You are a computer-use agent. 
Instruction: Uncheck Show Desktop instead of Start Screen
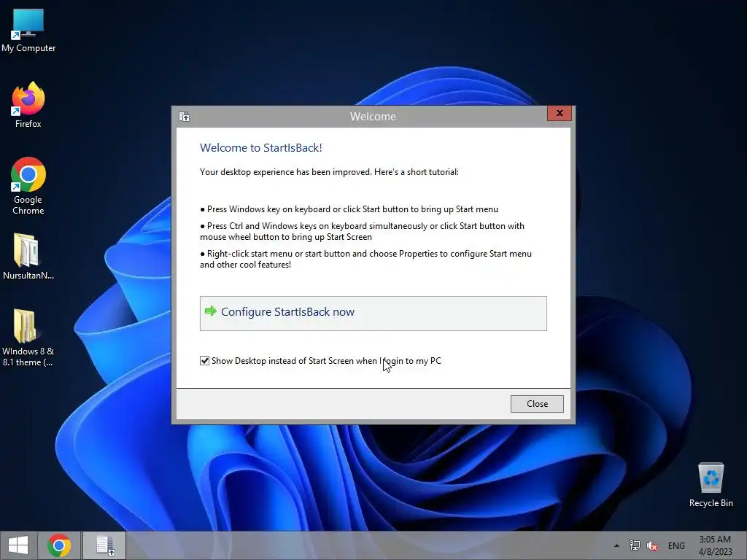[x=204, y=361]
